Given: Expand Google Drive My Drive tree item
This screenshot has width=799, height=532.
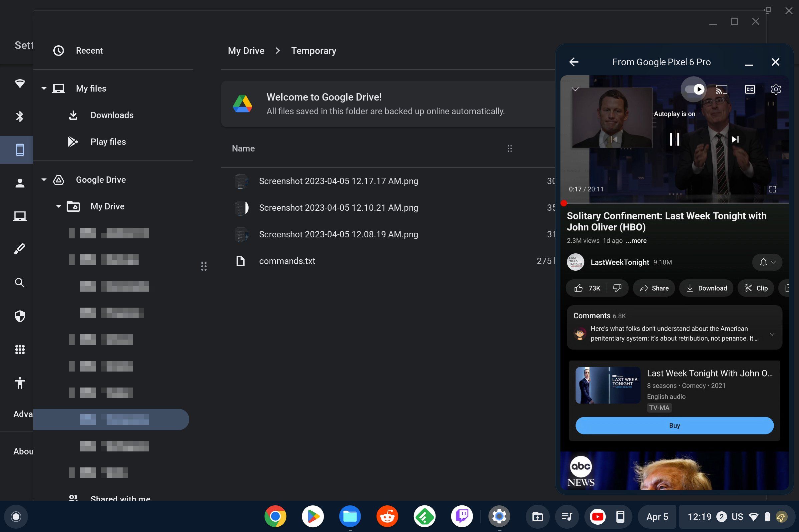Looking at the screenshot, I should (58, 206).
